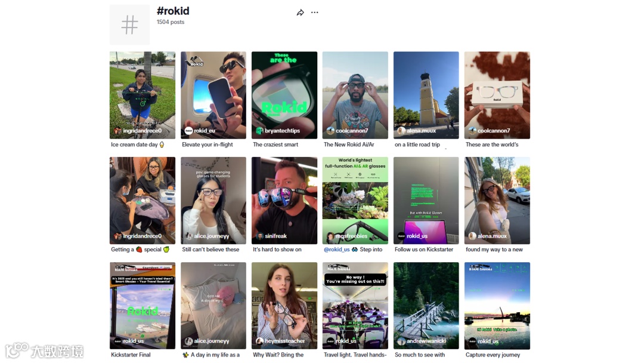Click the 'found my way to a new' caption

(494, 250)
